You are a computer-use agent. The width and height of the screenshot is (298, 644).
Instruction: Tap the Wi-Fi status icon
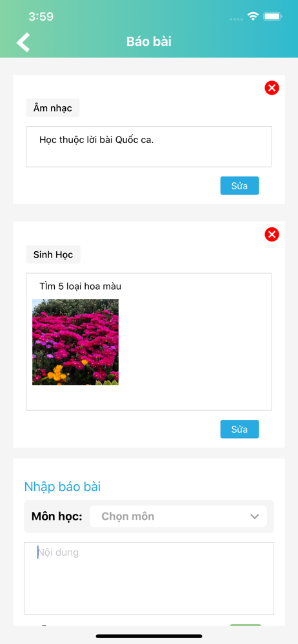[x=253, y=17]
